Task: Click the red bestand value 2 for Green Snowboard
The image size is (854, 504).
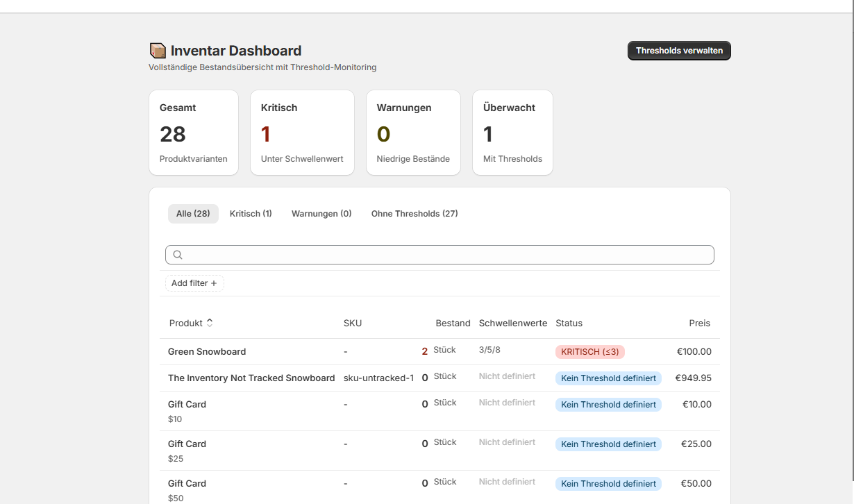Action: 424,351
